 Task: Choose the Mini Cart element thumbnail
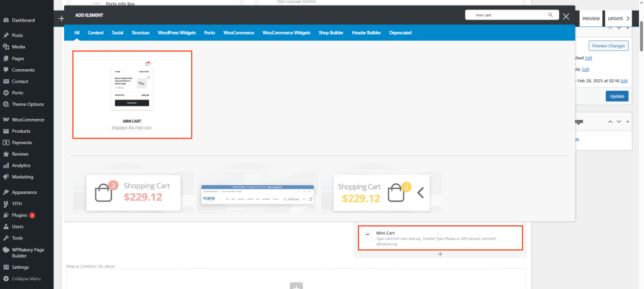coord(132,94)
